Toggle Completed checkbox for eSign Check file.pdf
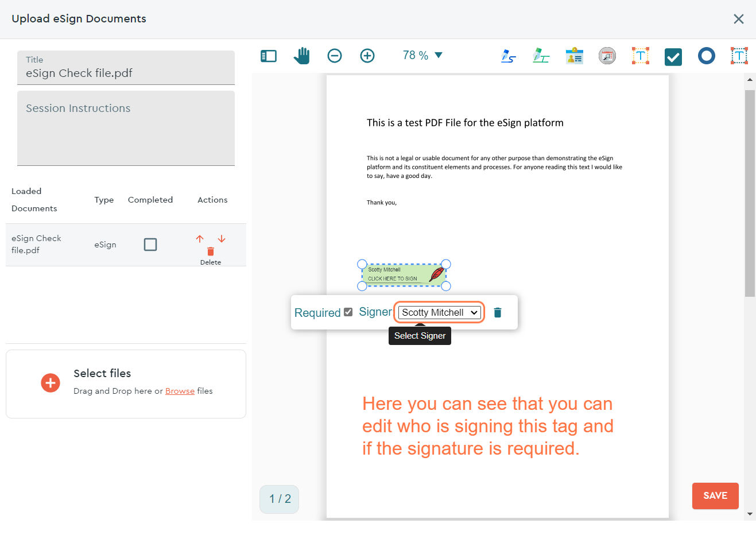Screen dimensions: 756x535 point(150,245)
